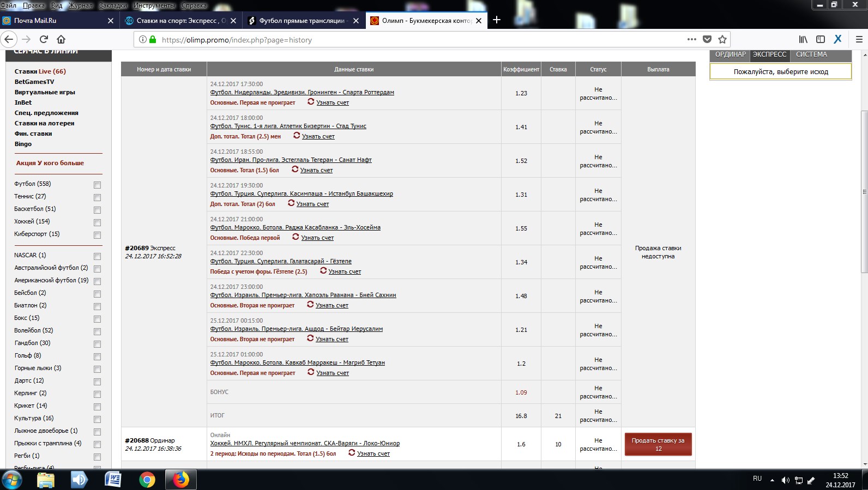Open a new browser tab with plus
This screenshot has width=868, height=490.
pyautogui.click(x=497, y=20)
